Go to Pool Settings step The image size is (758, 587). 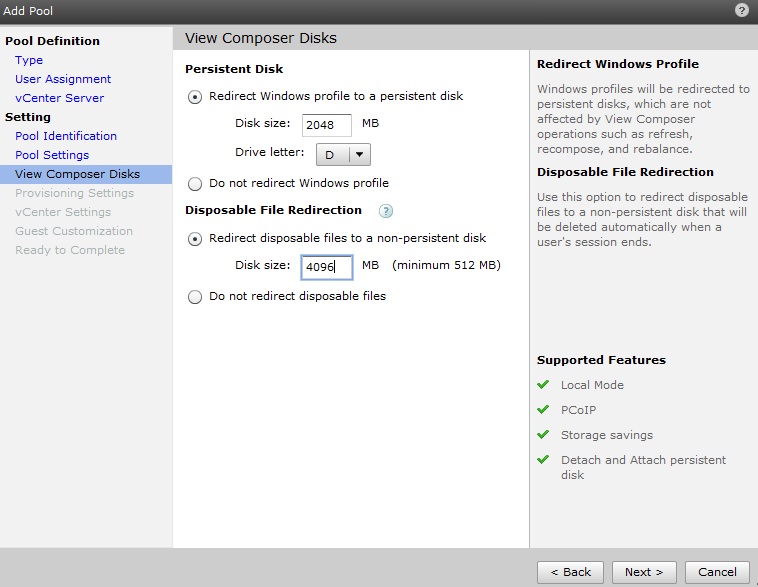(52, 155)
